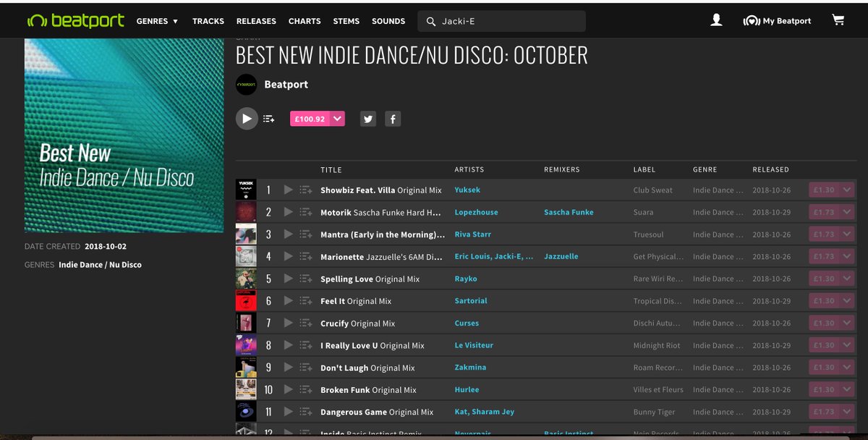This screenshot has height=440, width=868.
Task: Play the Showbiz Feat. Villa track
Action: point(288,190)
